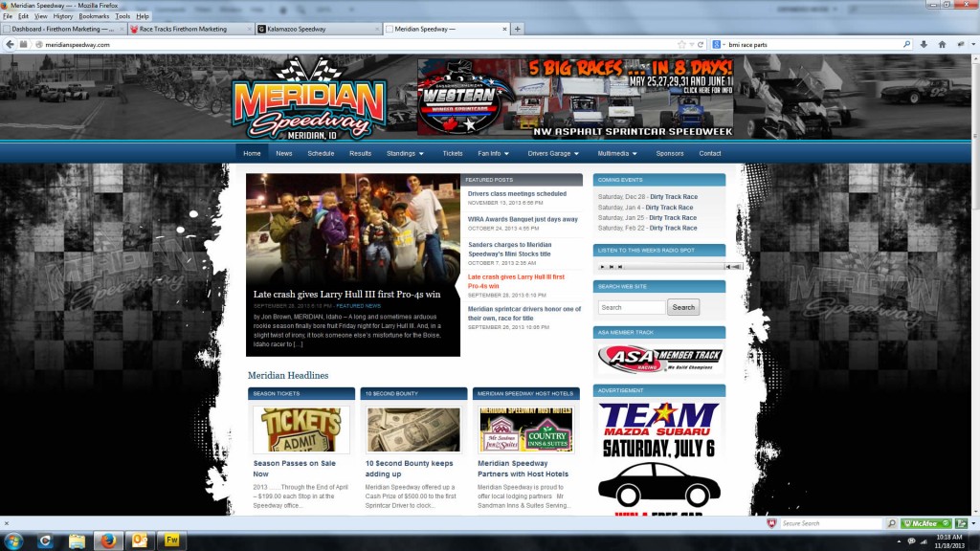Click the Meridian Speedway header logo
This screenshot has width=980, height=551.
click(x=309, y=99)
